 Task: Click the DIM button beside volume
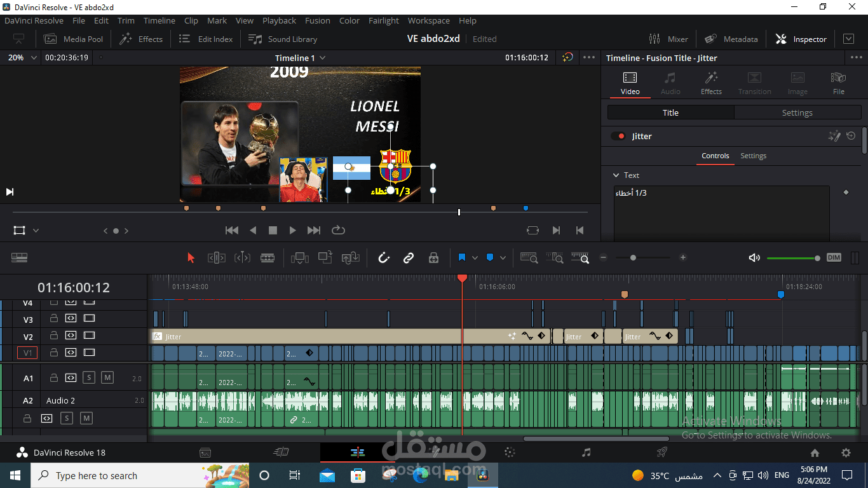pyautogui.click(x=834, y=257)
